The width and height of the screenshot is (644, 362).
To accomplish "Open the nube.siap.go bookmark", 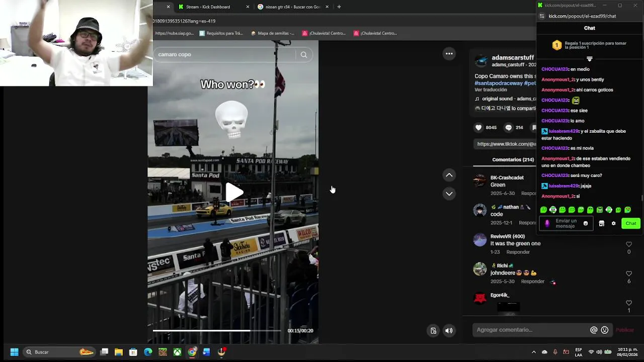I will [174, 33].
